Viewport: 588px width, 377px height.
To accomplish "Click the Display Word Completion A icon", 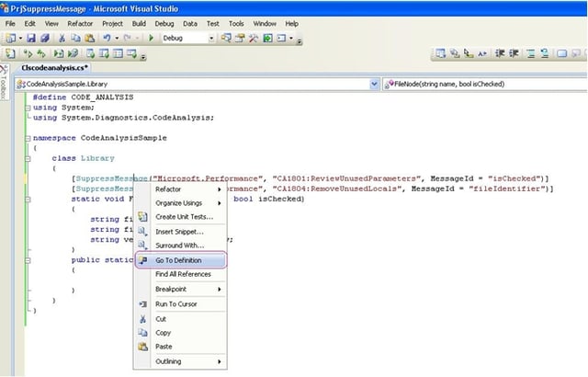I will 482,53.
